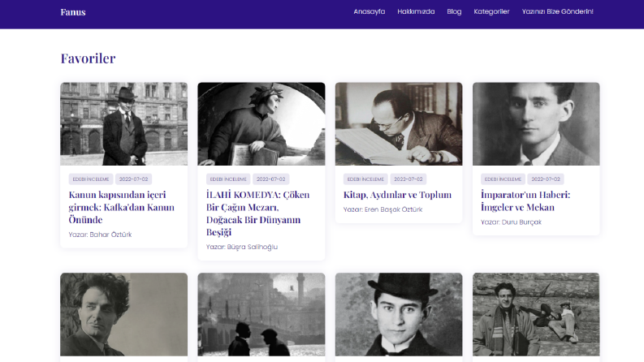Screen dimensions: 644x362
Task: Click the Fanus site logo
Action: pyautogui.click(x=73, y=12)
